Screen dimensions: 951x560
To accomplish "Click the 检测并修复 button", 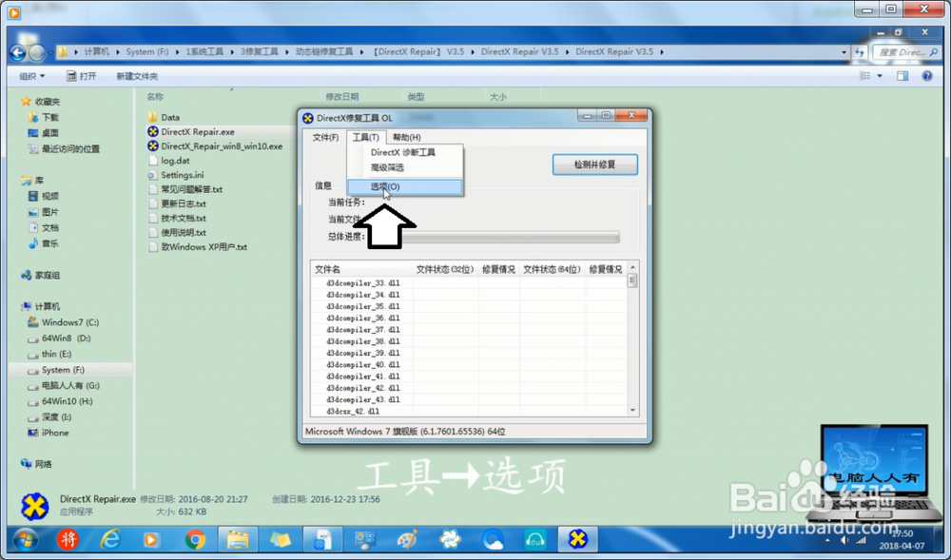I will coord(595,164).
